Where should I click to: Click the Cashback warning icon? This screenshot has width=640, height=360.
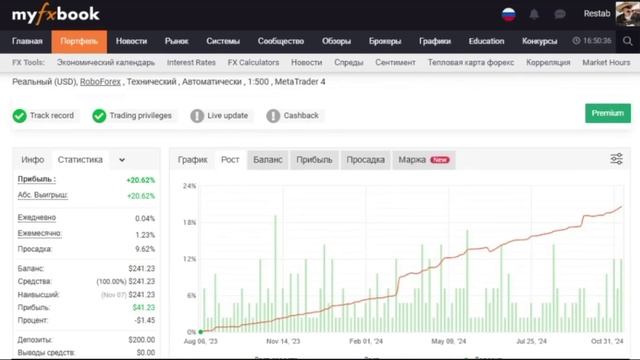pos(273,116)
